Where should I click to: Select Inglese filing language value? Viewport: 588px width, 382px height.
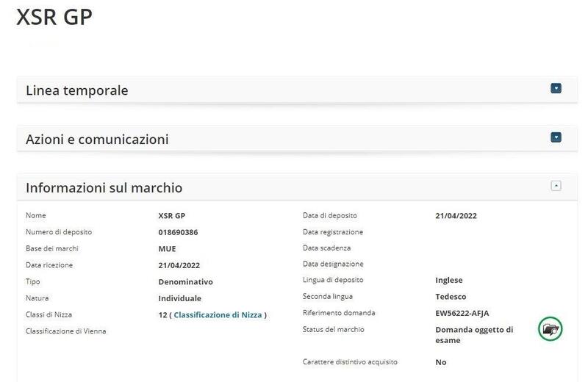[x=448, y=280]
